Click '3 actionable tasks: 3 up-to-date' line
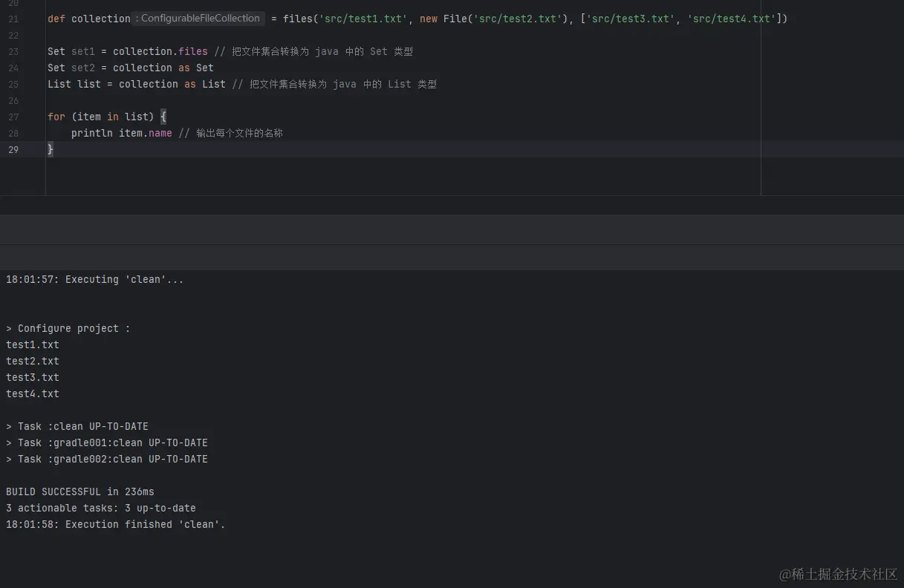The height and width of the screenshot is (588, 904). point(101,508)
